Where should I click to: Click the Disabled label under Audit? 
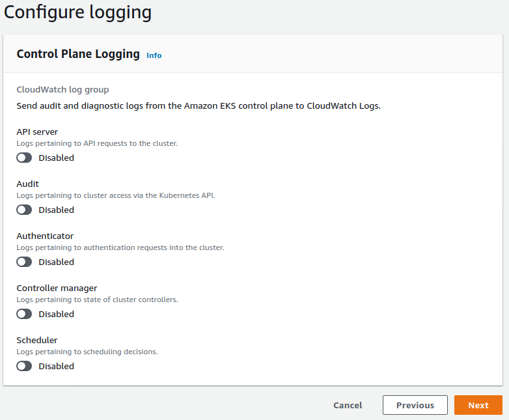click(x=56, y=210)
